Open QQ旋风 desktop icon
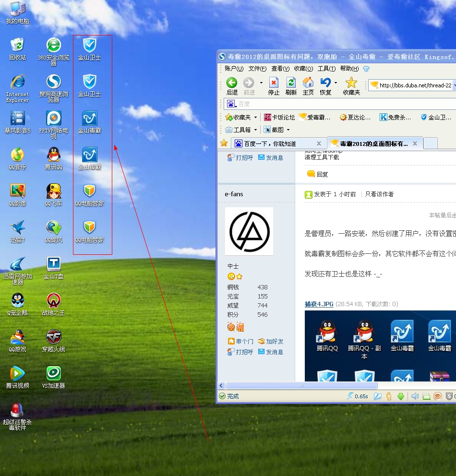The height and width of the screenshot is (476, 456). click(x=53, y=231)
